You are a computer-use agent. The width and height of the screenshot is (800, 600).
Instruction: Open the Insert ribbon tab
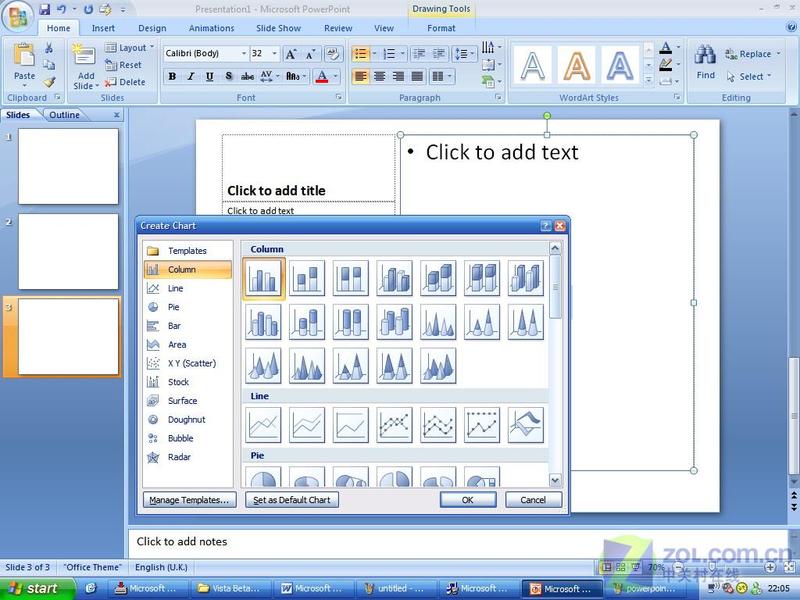(103, 28)
